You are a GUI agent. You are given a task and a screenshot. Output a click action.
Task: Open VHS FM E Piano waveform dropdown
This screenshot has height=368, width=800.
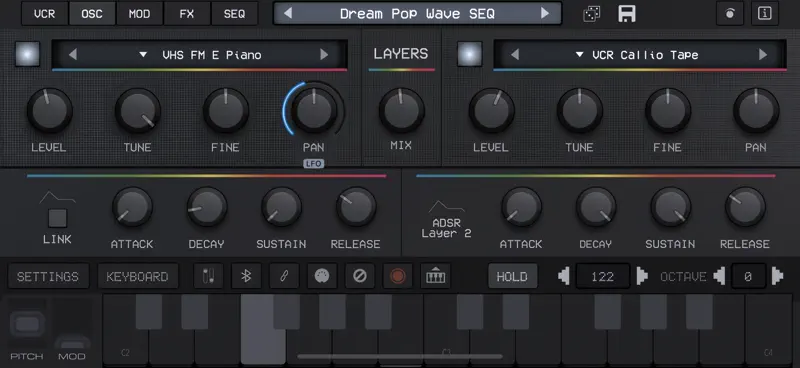pyautogui.click(x=200, y=55)
